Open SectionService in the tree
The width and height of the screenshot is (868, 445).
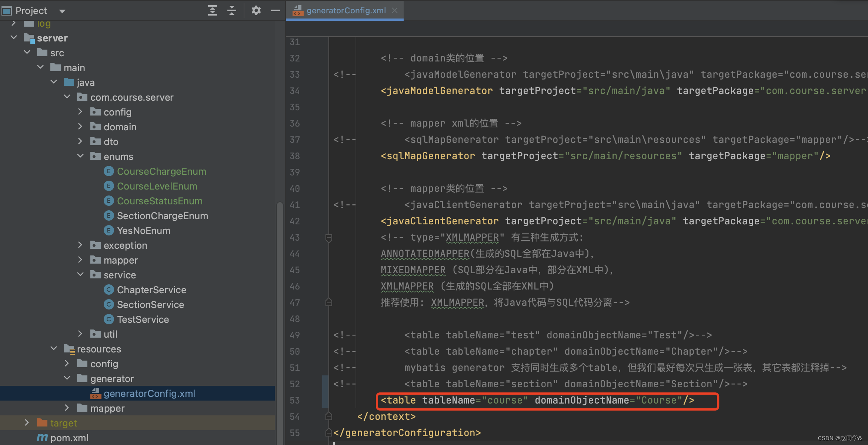[x=150, y=305]
